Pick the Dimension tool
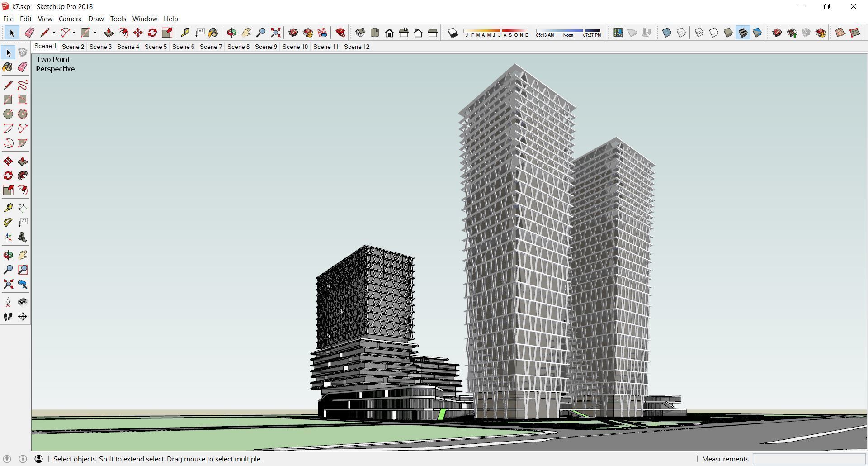Viewport: 868px width, 466px height. point(23,208)
